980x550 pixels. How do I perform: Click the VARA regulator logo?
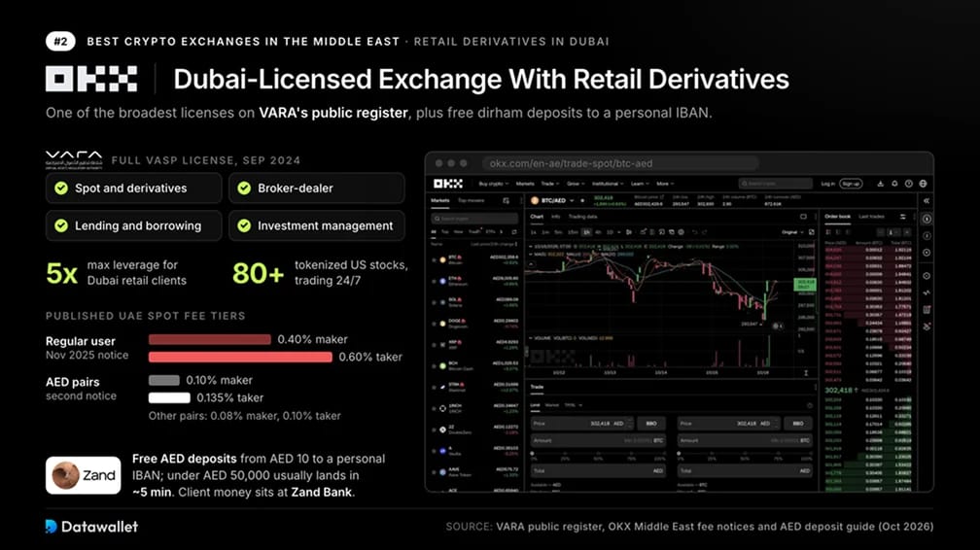tap(74, 159)
